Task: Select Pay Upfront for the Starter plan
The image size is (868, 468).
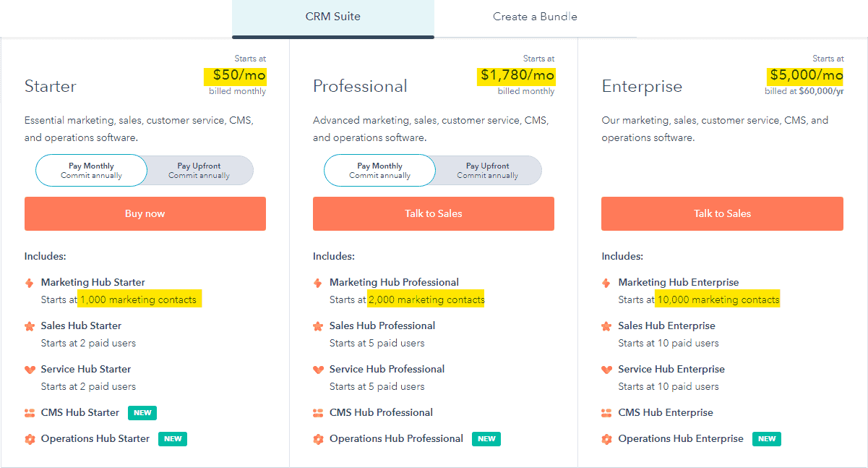Action: click(x=199, y=171)
